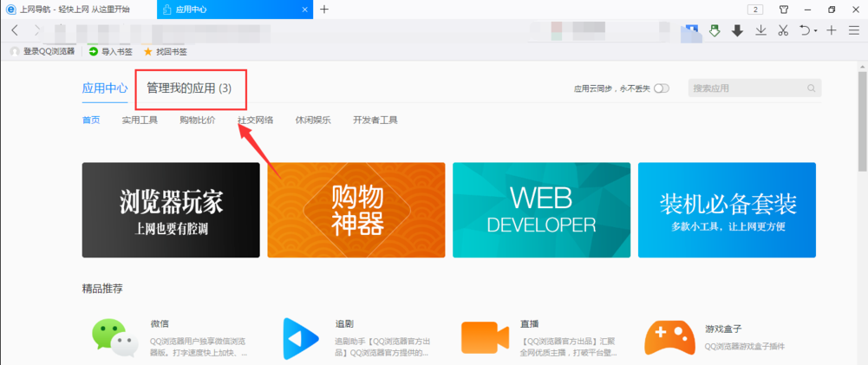Click the search magnifier icon
Viewport: 868px width, 365px height.
pos(812,88)
